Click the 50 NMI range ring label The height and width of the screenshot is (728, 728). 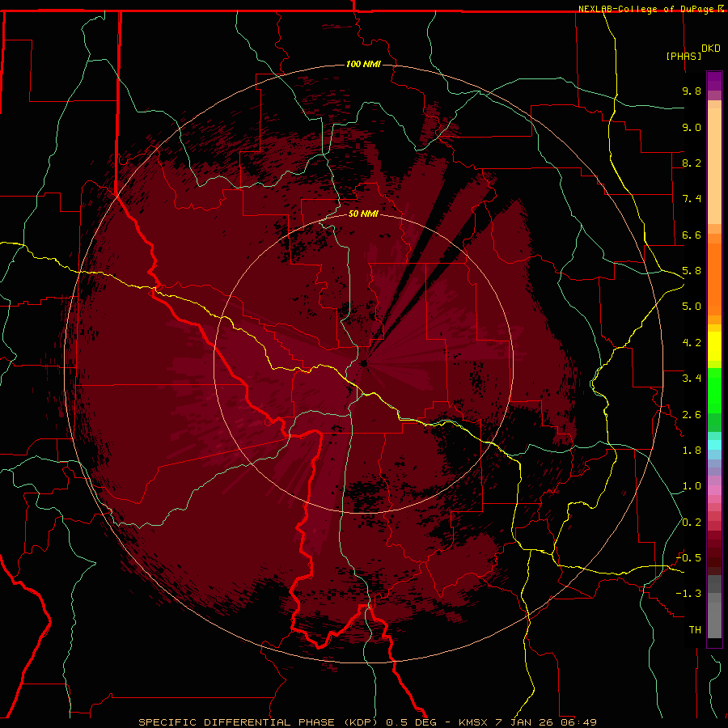[x=363, y=214]
